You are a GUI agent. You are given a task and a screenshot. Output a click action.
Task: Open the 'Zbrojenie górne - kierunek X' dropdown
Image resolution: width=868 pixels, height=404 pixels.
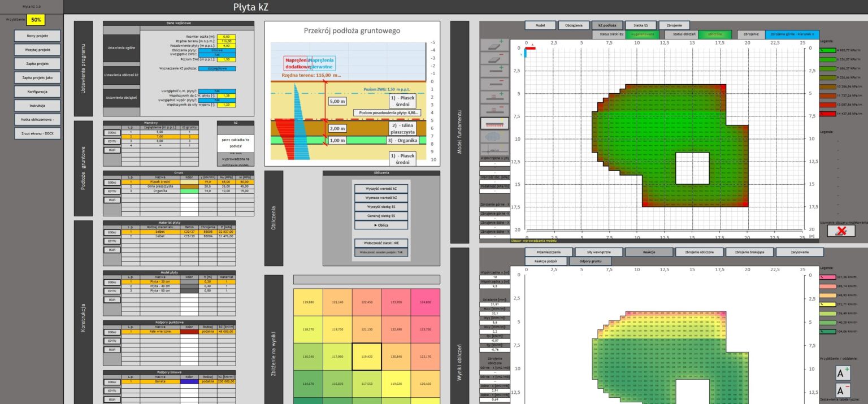(x=792, y=34)
